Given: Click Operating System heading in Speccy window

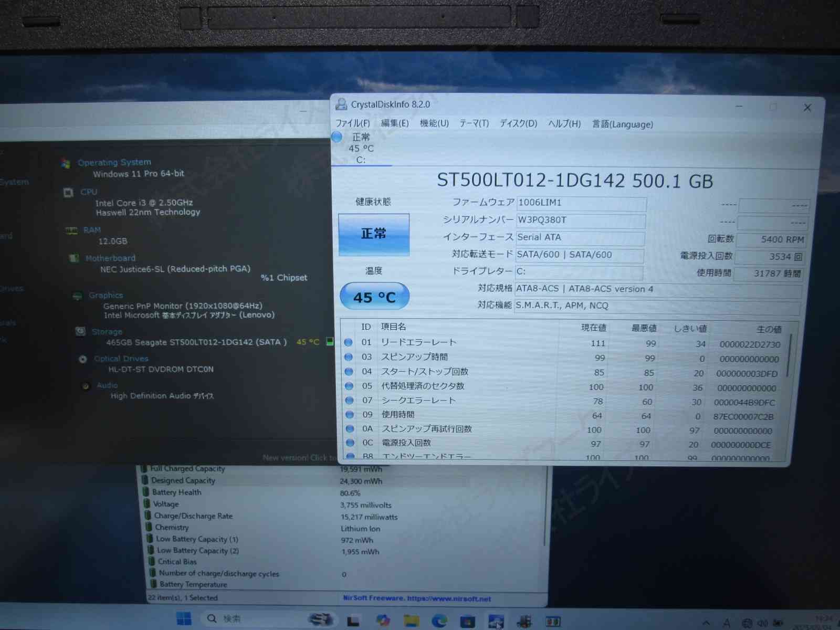Looking at the screenshot, I should pyautogui.click(x=114, y=163).
